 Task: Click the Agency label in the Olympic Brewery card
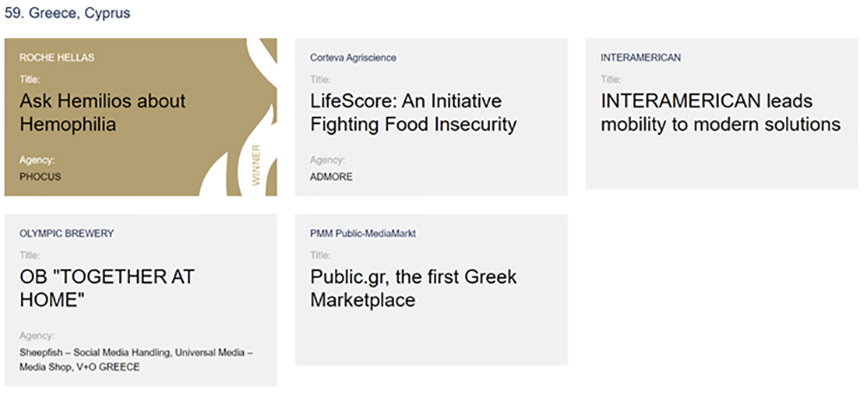click(37, 336)
